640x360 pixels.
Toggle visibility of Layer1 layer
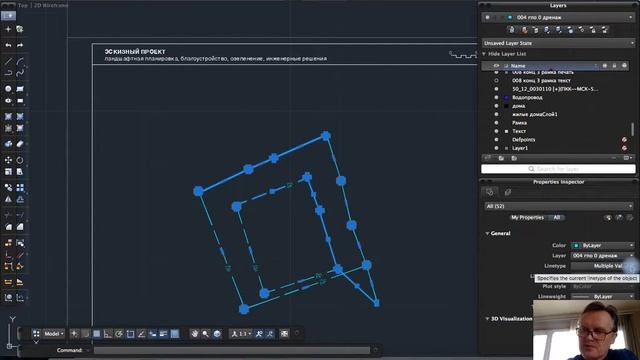tap(496, 148)
